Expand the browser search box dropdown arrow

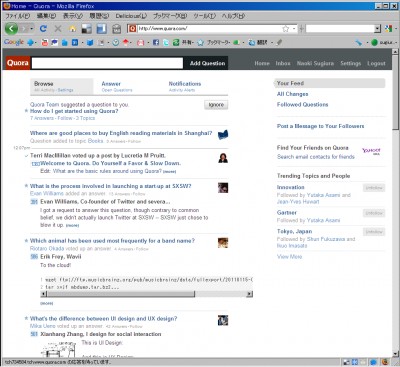(377, 29)
